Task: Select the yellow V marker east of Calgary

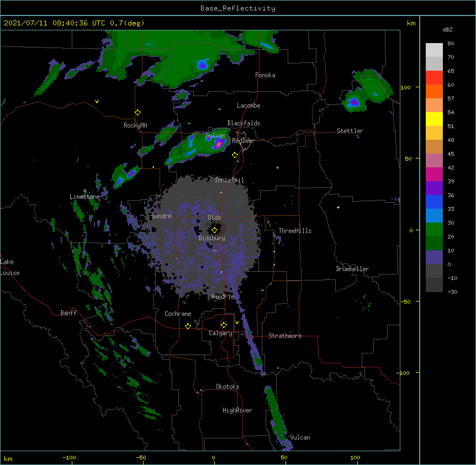Action: pos(237,323)
